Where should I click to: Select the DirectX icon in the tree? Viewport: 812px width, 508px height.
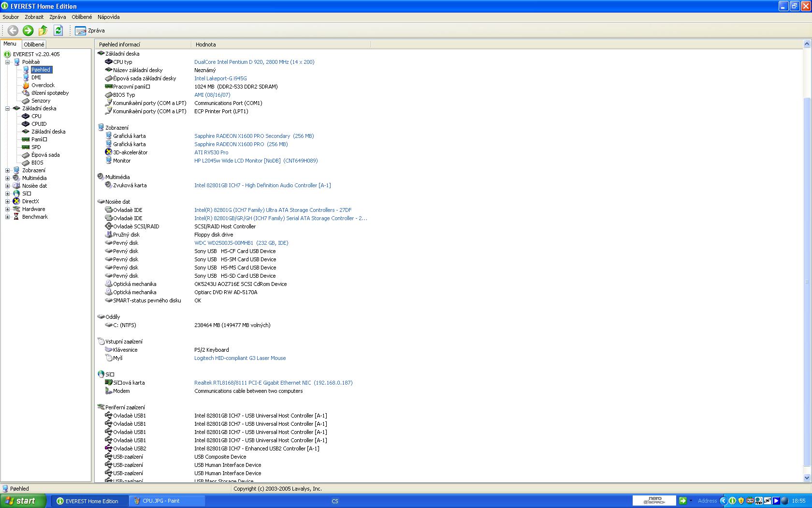16,201
